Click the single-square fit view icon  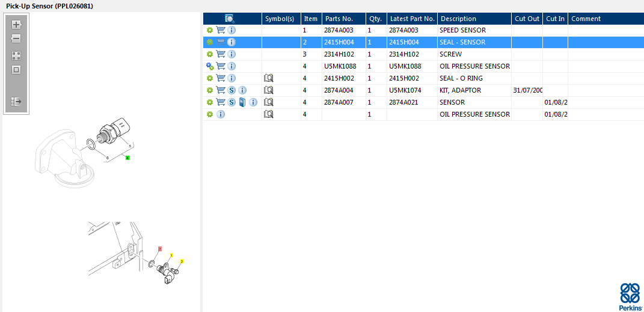tap(16, 70)
